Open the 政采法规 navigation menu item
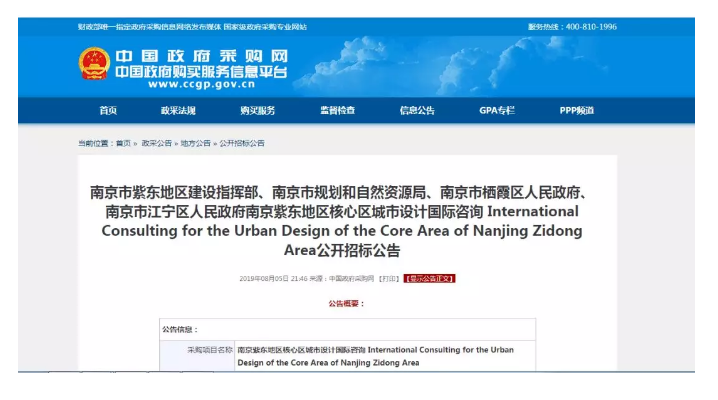Image resolution: width=718 pixels, height=400 pixels. (178, 110)
